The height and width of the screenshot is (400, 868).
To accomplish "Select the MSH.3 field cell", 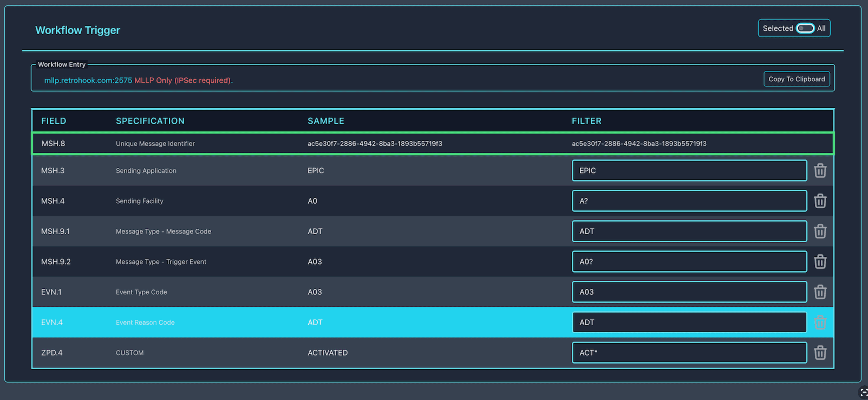I will point(53,171).
